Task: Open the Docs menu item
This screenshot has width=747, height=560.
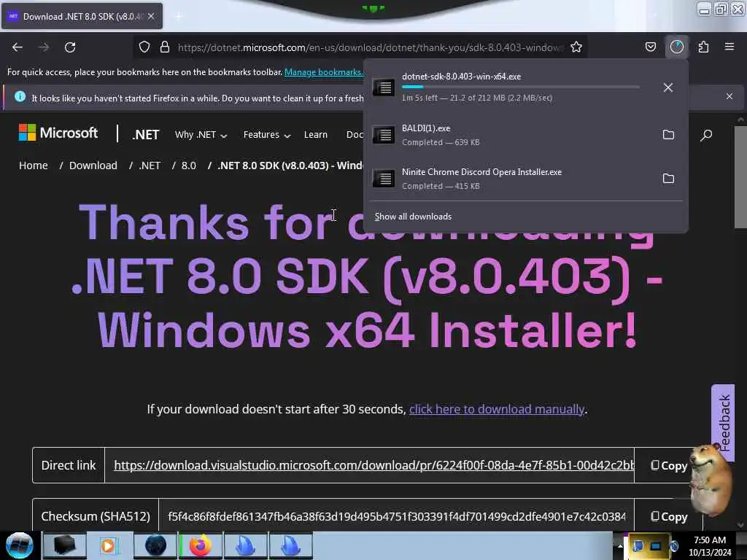Action: tap(355, 135)
